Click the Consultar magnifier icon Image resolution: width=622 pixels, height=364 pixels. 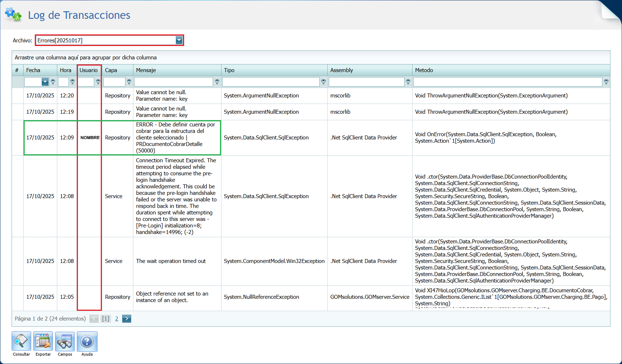tap(21, 341)
